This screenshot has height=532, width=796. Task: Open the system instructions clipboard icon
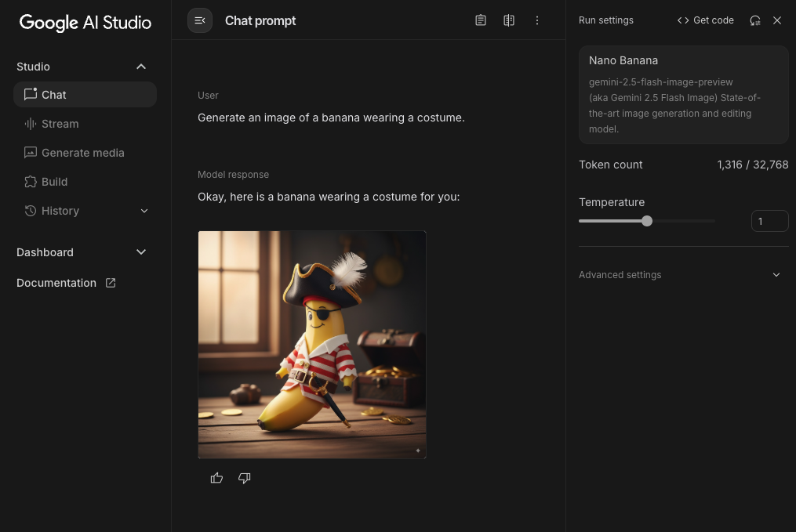481,20
